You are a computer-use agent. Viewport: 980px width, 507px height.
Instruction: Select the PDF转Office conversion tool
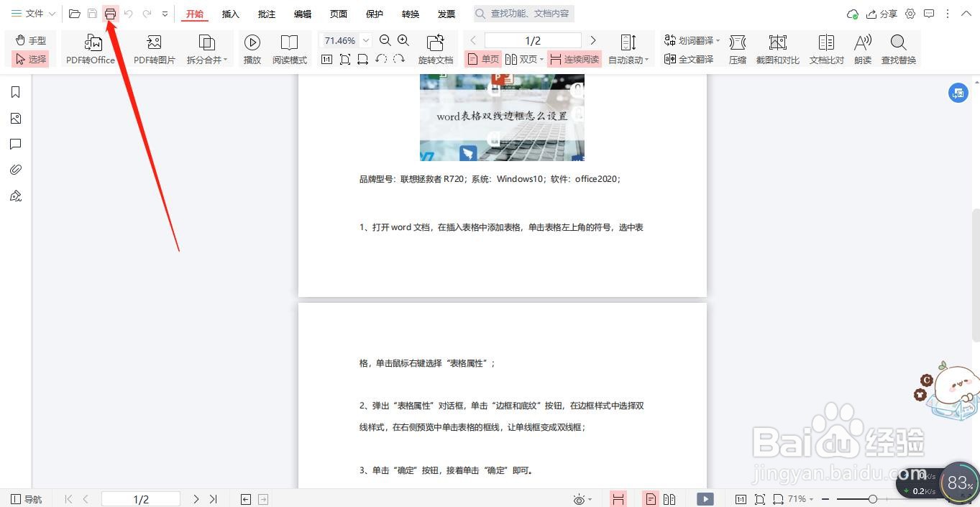90,48
